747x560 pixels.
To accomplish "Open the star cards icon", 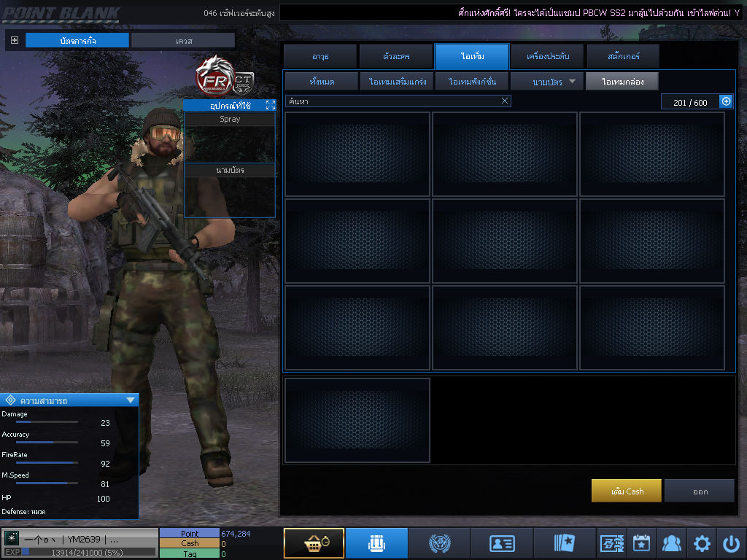I will coord(565,542).
